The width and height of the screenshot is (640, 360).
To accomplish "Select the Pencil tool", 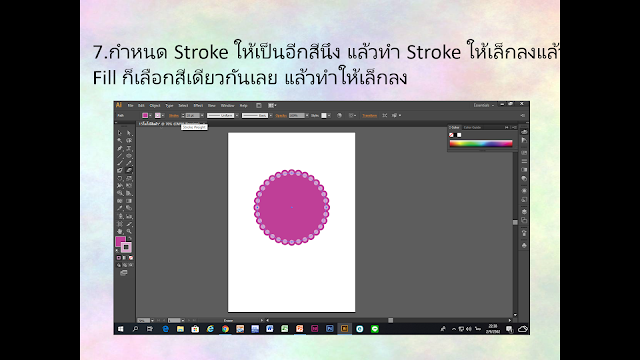I will (x=129, y=162).
